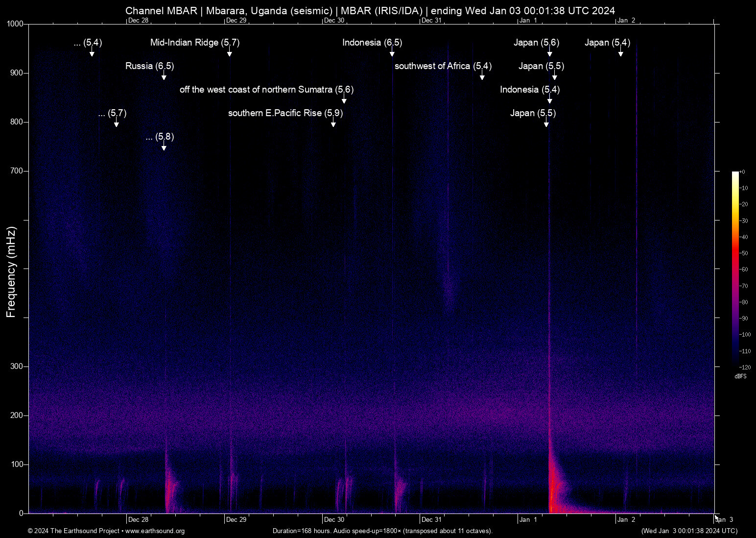
Task: Open the www.earthsound.org link in the footer
Action: tap(155, 531)
